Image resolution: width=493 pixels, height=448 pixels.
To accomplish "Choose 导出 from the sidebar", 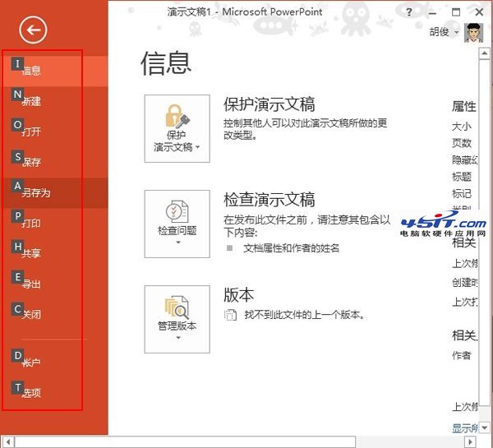I will [x=33, y=284].
